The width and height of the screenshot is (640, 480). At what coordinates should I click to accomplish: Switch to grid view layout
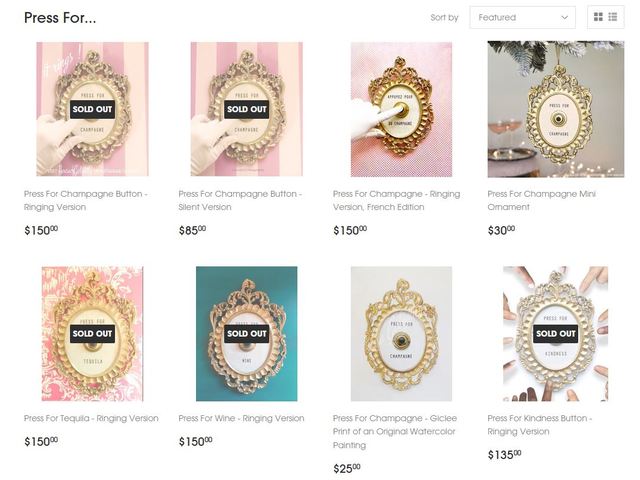click(x=598, y=17)
